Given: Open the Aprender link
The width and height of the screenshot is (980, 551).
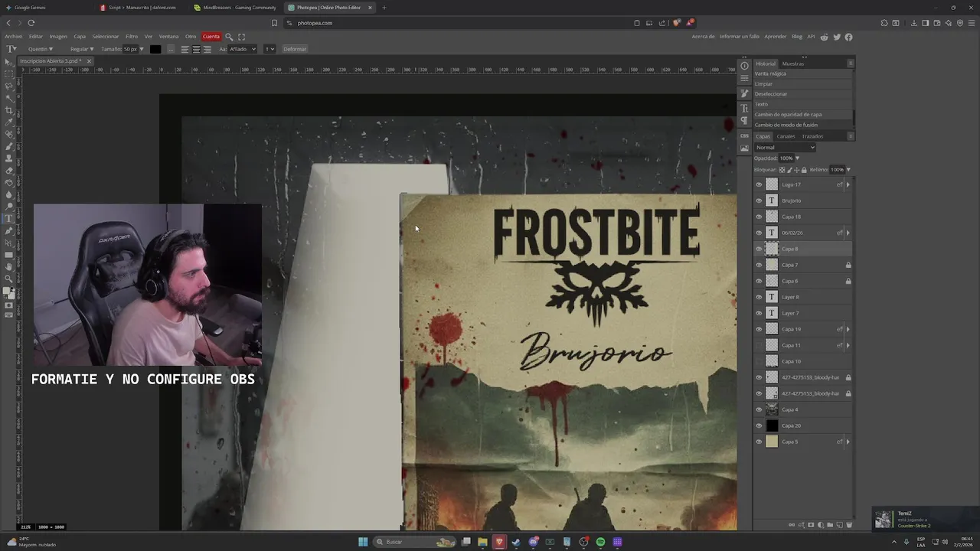Looking at the screenshot, I should (776, 37).
